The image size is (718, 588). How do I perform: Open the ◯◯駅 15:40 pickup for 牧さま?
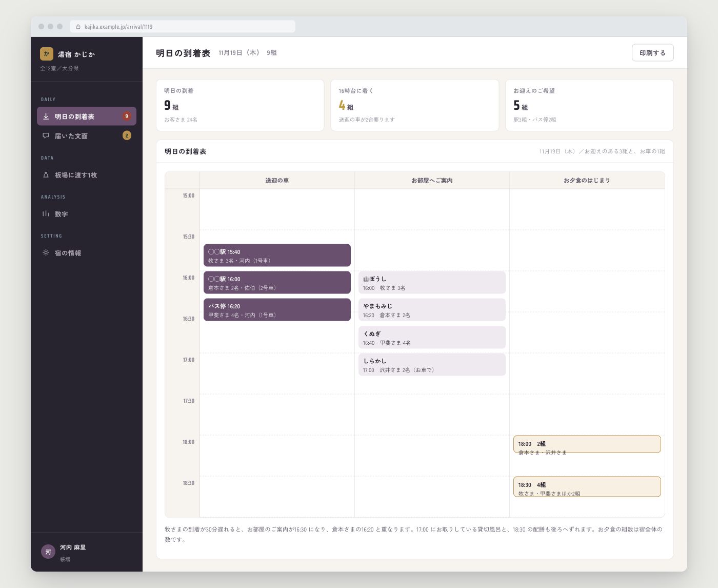click(x=277, y=256)
